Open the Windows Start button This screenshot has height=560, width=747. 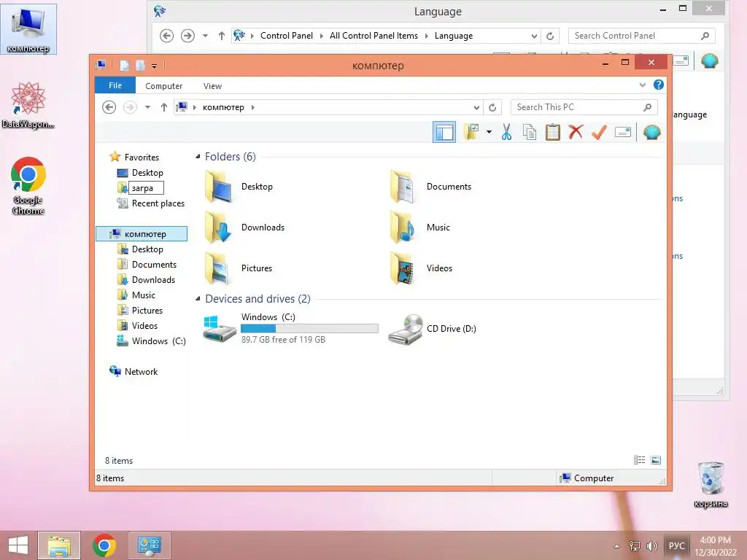[x=18, y=545]
